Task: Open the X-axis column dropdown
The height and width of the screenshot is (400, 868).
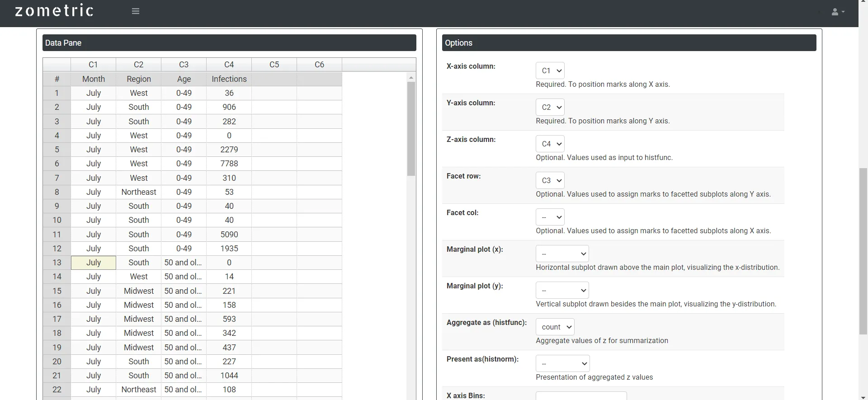Action: point(550,71)
